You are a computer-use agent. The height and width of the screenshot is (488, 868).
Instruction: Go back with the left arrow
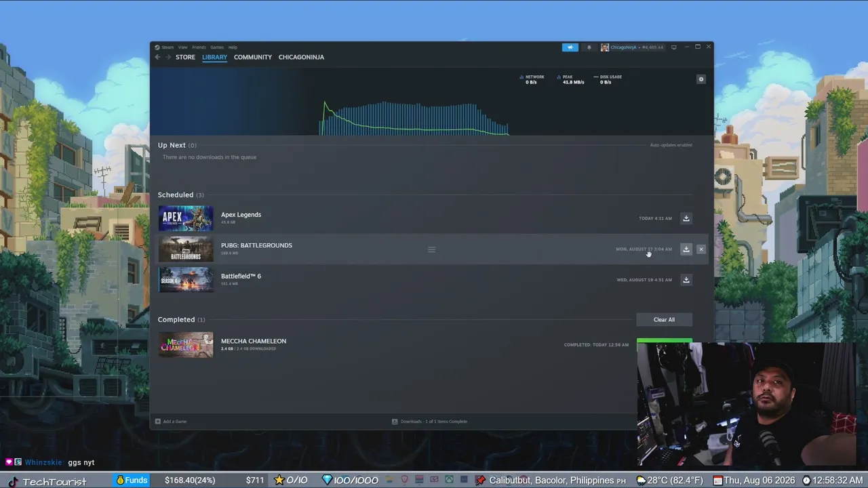pyautogui.click(x=158, y=57)
